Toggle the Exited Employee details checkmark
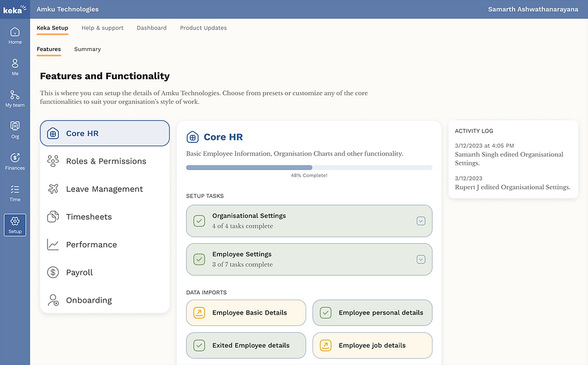Image resolution: width=588 pixels, height=365 pixels. pos(199,345)
